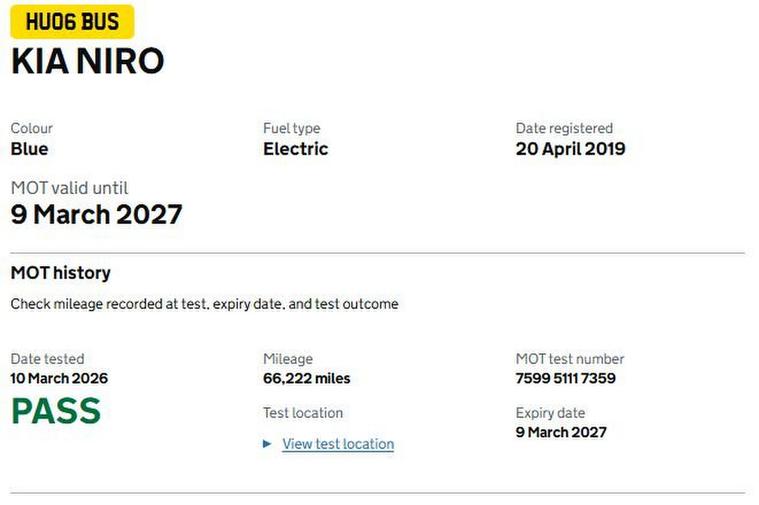The image size is (759, 505).
Task: Select the Blue colour value
Action: click(29, 149)
